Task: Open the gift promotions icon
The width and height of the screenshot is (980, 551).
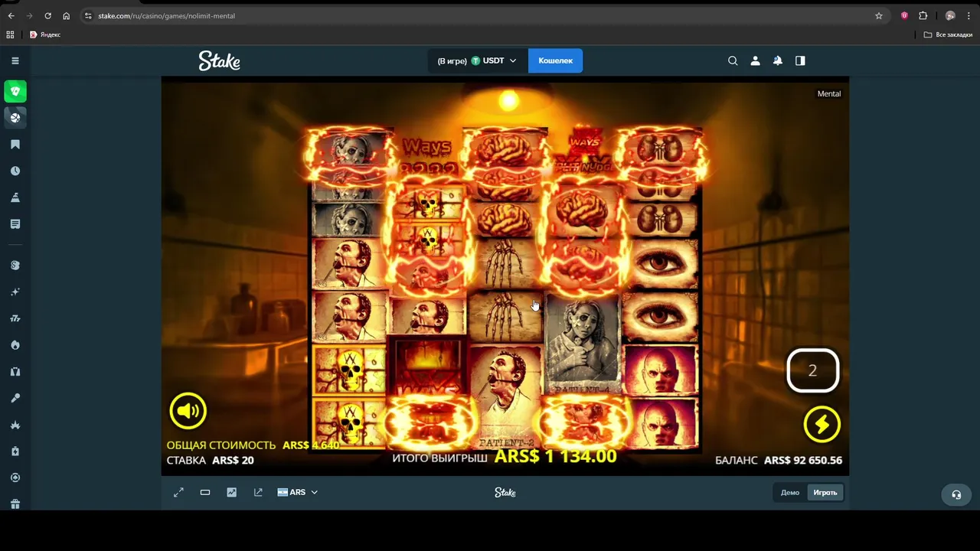Action: [15, 504]
